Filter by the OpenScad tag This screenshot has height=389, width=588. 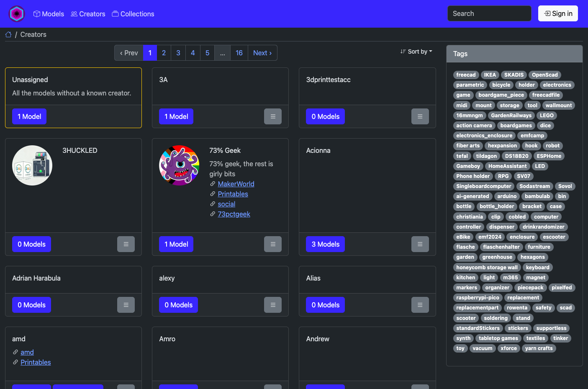click(544, 75)
